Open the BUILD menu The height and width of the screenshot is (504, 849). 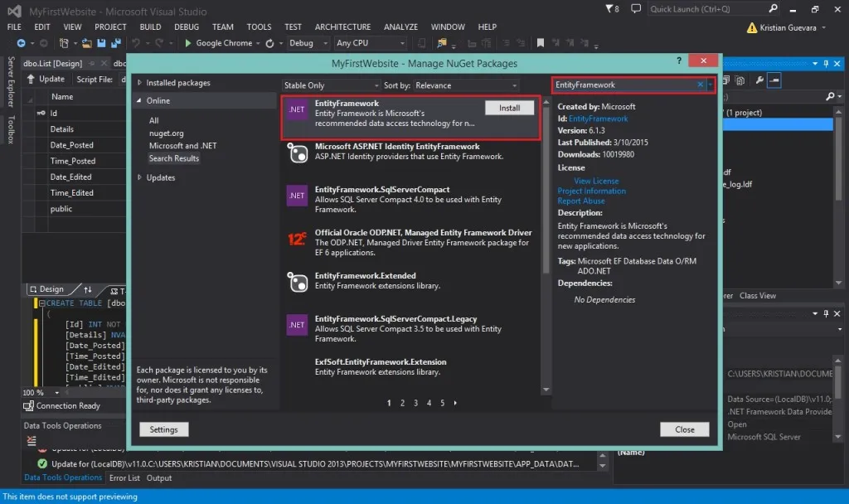pos(150,27)
